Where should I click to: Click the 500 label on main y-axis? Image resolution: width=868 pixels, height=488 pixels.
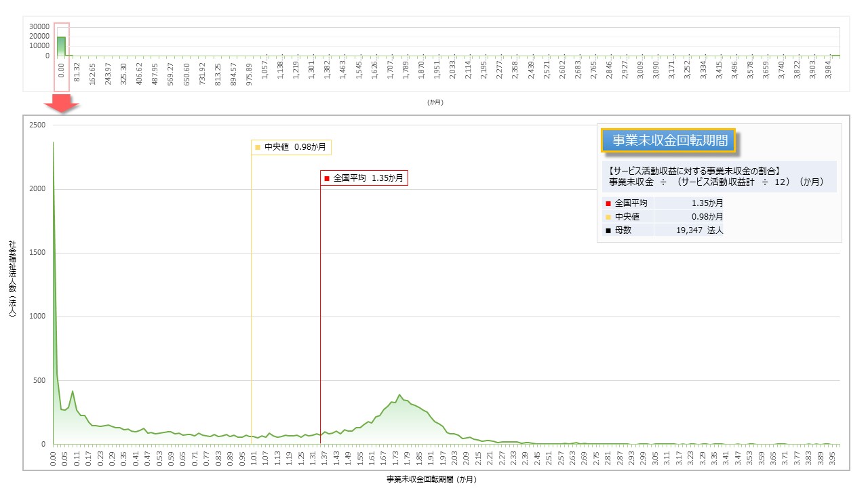(39, 380)
